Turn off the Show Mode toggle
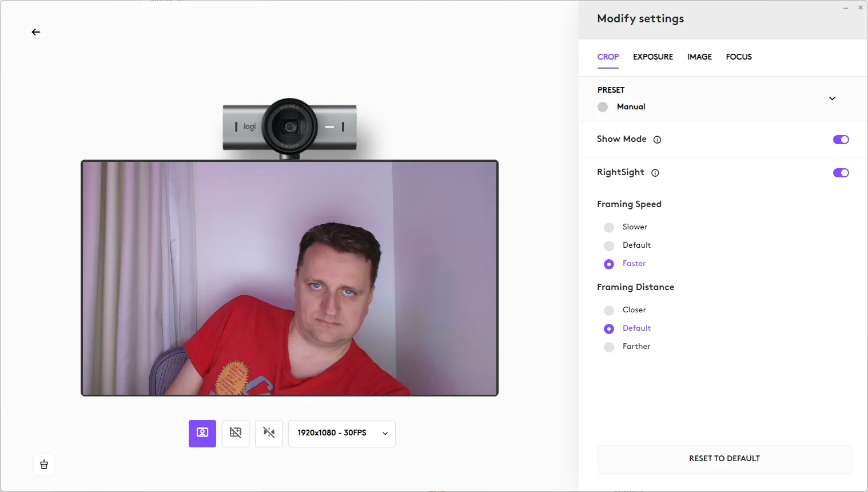The height and width of the screenshot is (492, 868). tap(841, 140)
